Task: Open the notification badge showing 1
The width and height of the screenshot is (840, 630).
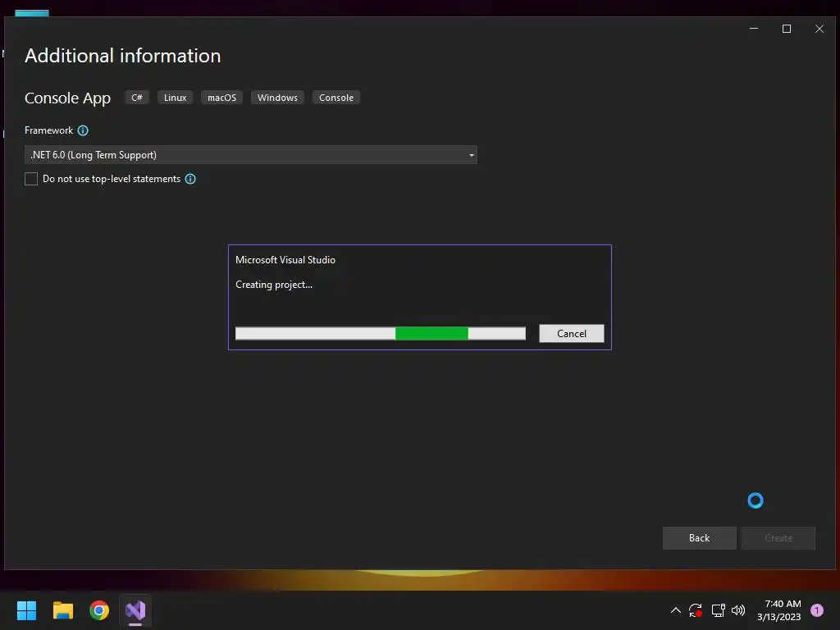Action: click(x=816, y=610)
